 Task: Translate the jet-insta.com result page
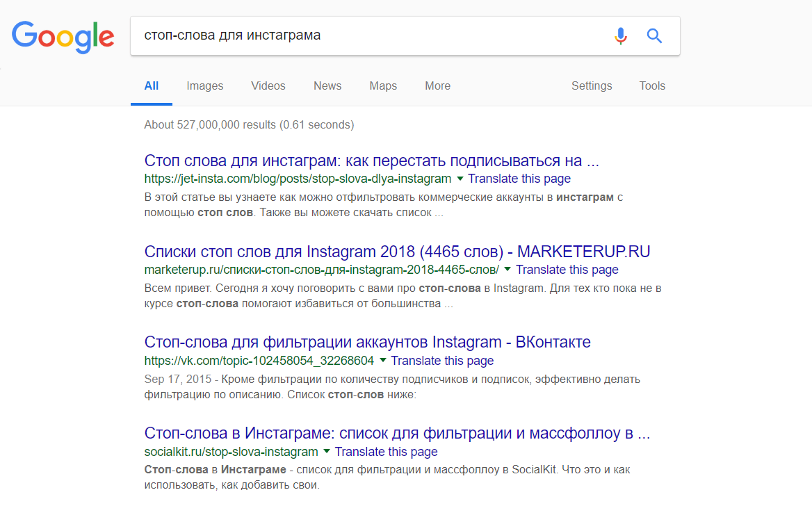point(519,179)
